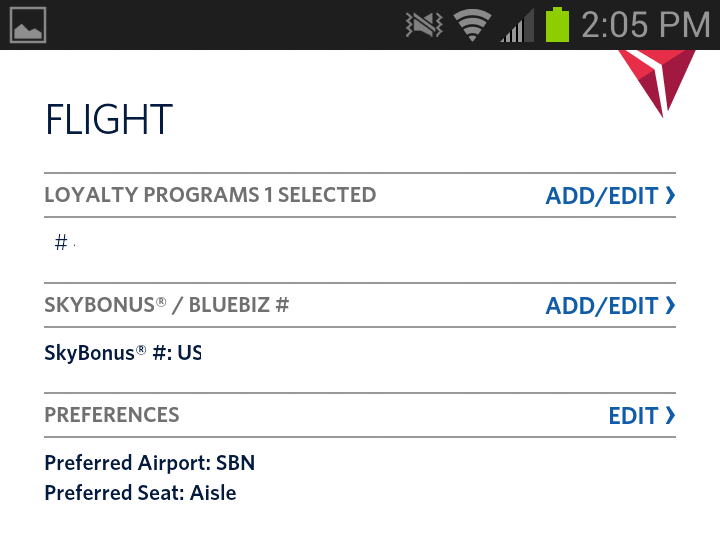Tap the picture notification icon in status bar
The width and height of the screenshot is (720, 555).
coord(28,25)
